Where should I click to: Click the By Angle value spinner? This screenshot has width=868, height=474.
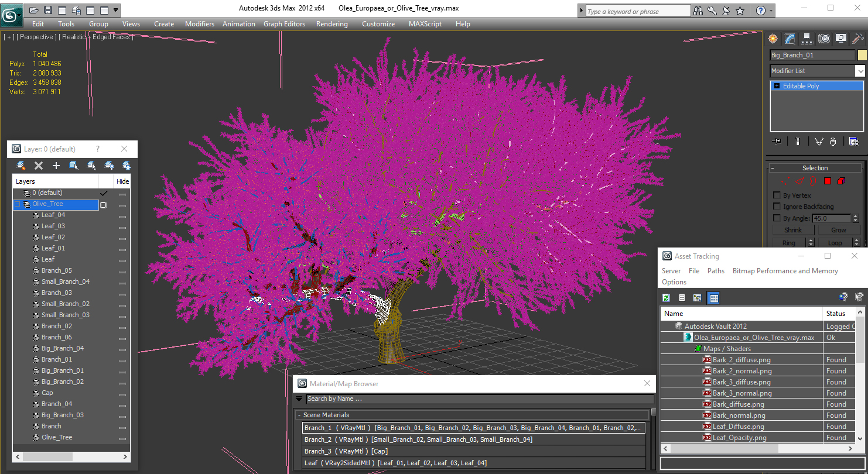click(x=855, y=218)
